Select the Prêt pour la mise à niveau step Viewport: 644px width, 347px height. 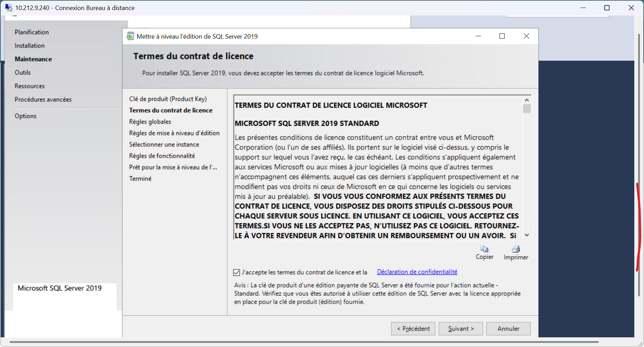pyautogui.click(x=173, y=167)
